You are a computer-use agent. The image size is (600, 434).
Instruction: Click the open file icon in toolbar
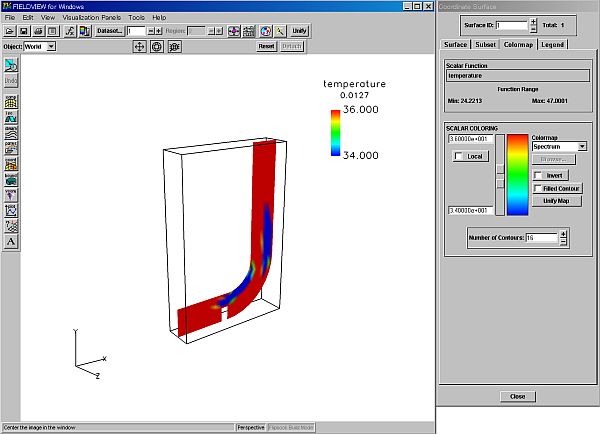pyautogui.click(x=9, y=31)
